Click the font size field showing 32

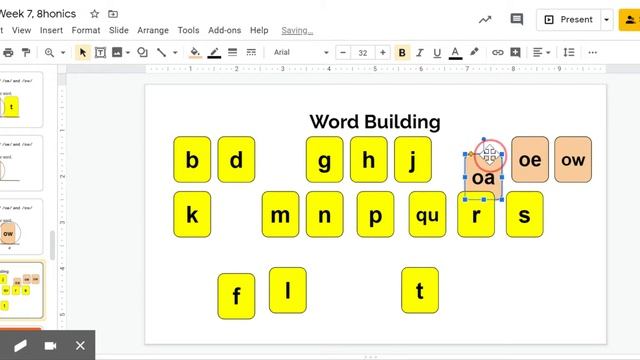[x=362, y=53]
